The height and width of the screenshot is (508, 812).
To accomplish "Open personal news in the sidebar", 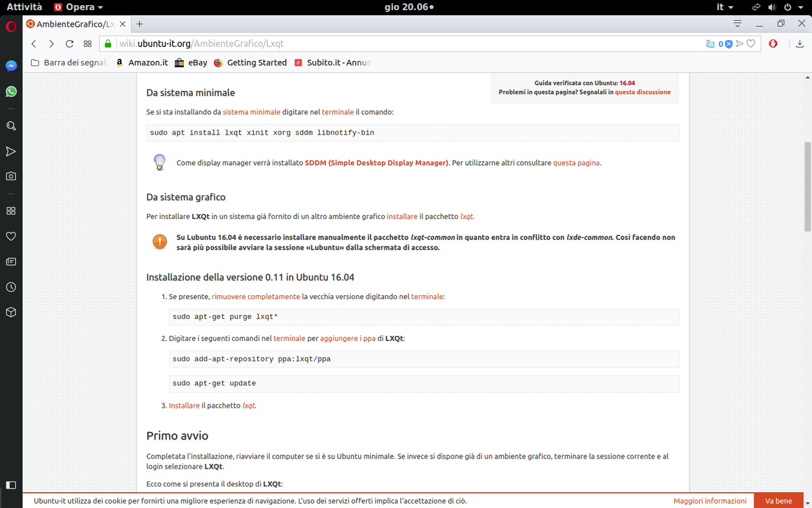I will [x=11, y=262].
